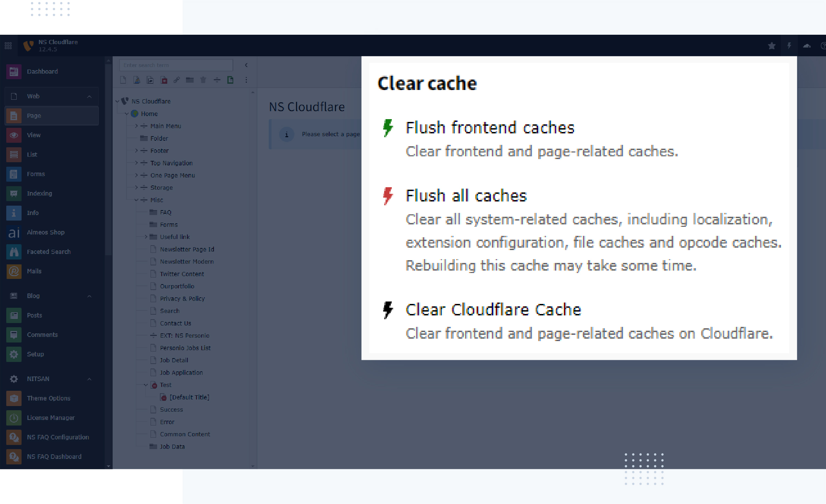Collapse the Misc tree node
The height and width of the screenshot is (504, 826).
pyautogui.click(x=136, y=200)
